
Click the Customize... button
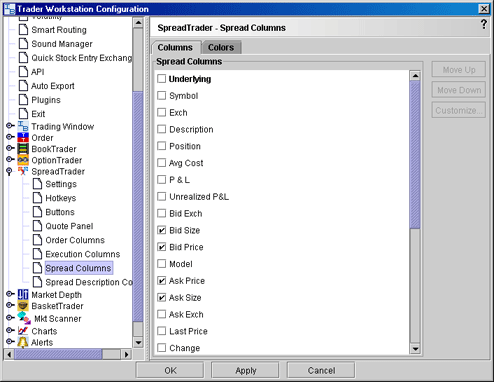[459, 110]
